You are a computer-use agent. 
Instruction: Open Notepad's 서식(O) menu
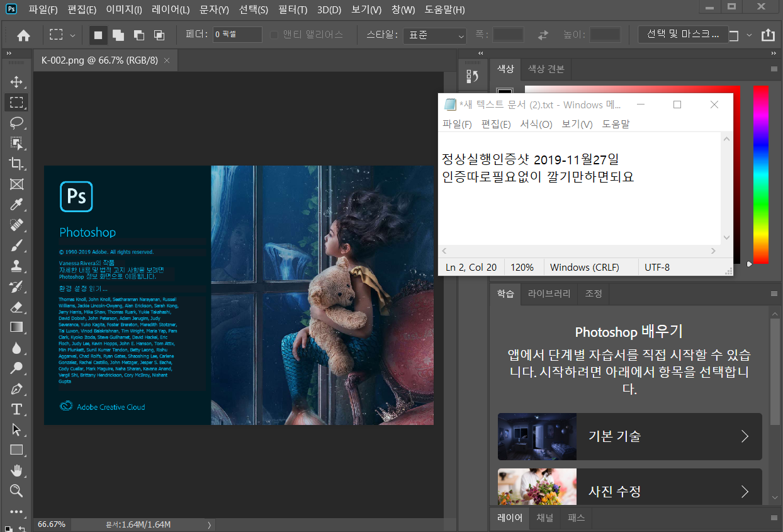coord(536,124)
